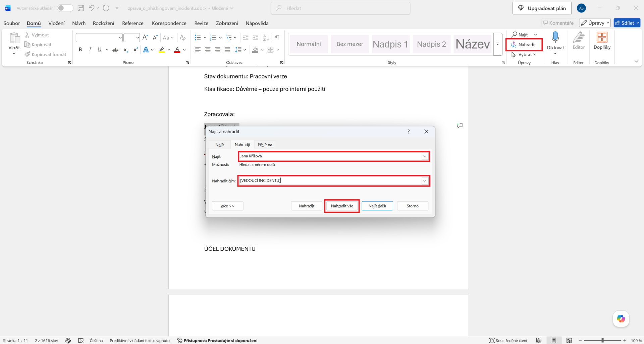Expand the styles gallery
This screenshot has width=644, height=344.
pos(498,44)
